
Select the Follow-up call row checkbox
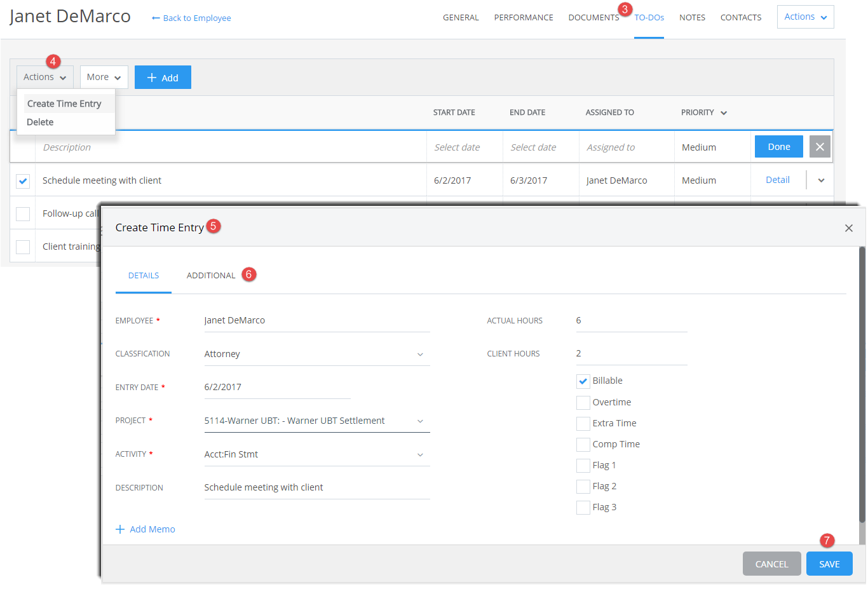23,214
